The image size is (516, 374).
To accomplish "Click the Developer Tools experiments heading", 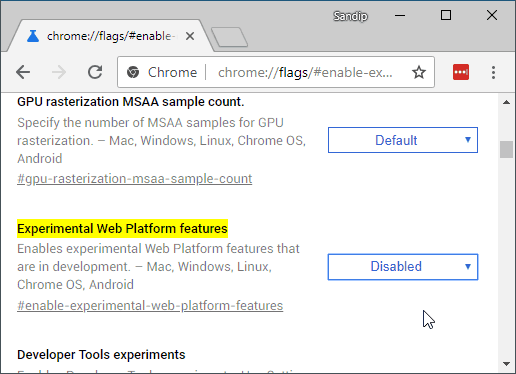I will coord(101,355).
